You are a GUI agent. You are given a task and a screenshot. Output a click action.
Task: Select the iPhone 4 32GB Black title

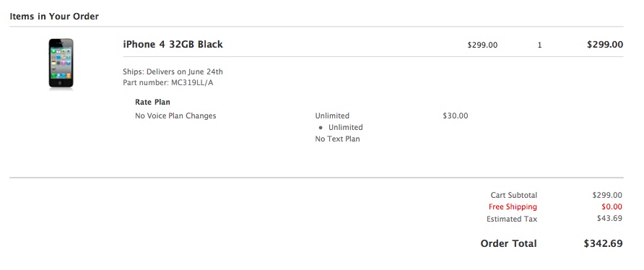coord(173,44)
